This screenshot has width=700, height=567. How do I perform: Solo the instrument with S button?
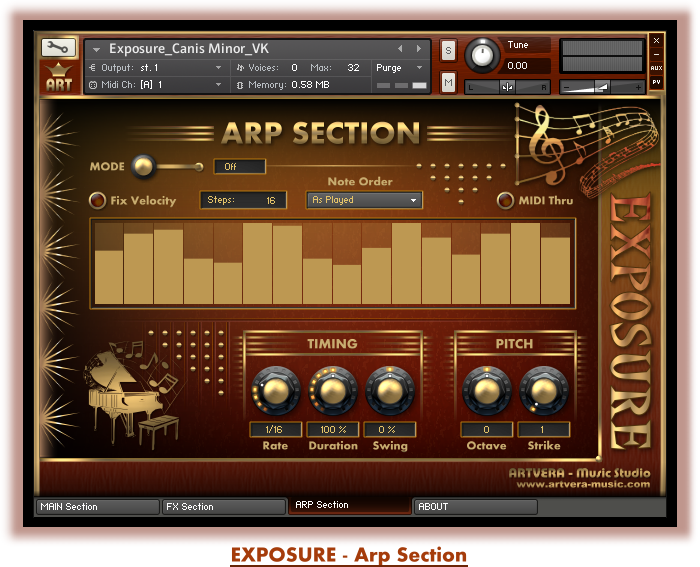point(448,50)
